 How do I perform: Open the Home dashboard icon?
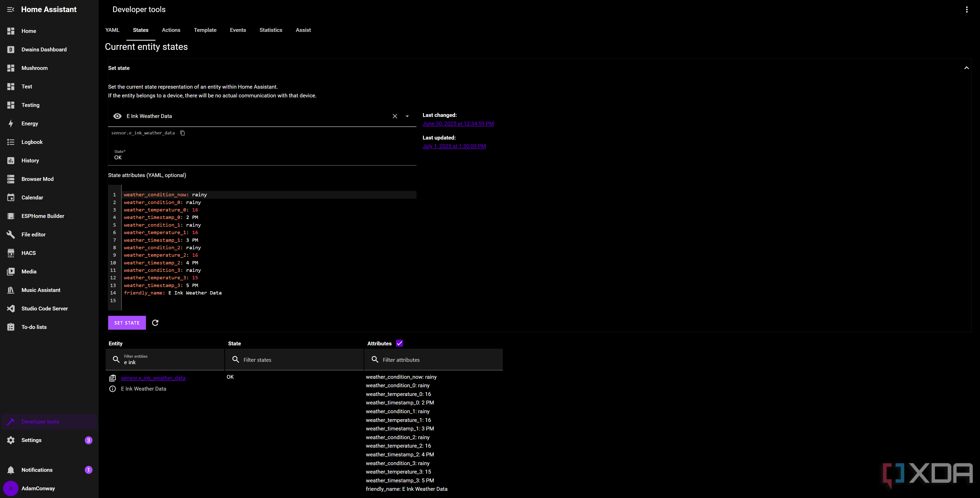[x=11, y=31]
